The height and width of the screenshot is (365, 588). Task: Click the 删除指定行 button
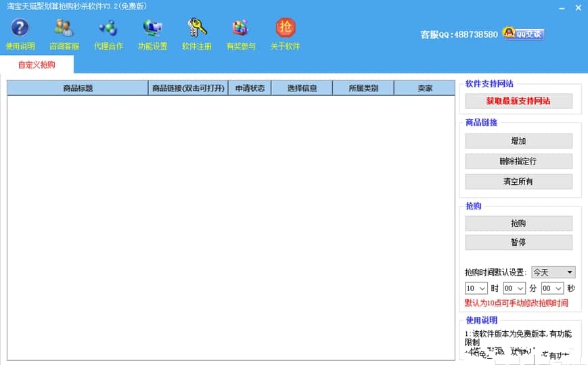(518, 161)
